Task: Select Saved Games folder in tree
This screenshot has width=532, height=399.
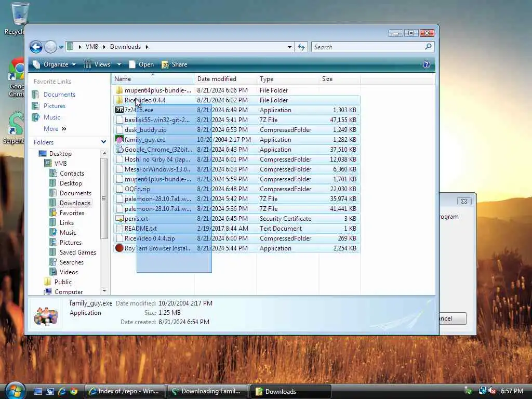Action: click(x=73, y=252)
